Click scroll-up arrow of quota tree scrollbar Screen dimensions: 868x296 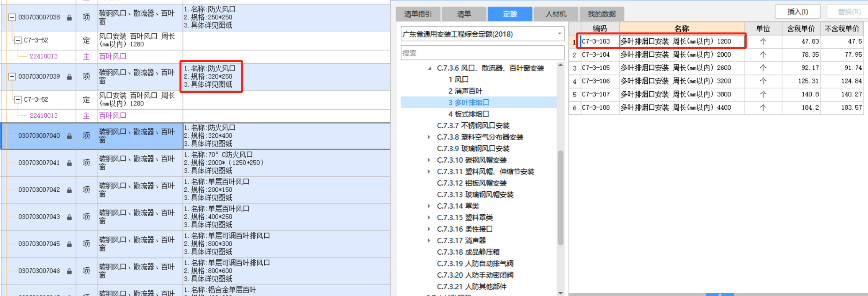coord(560,65)
